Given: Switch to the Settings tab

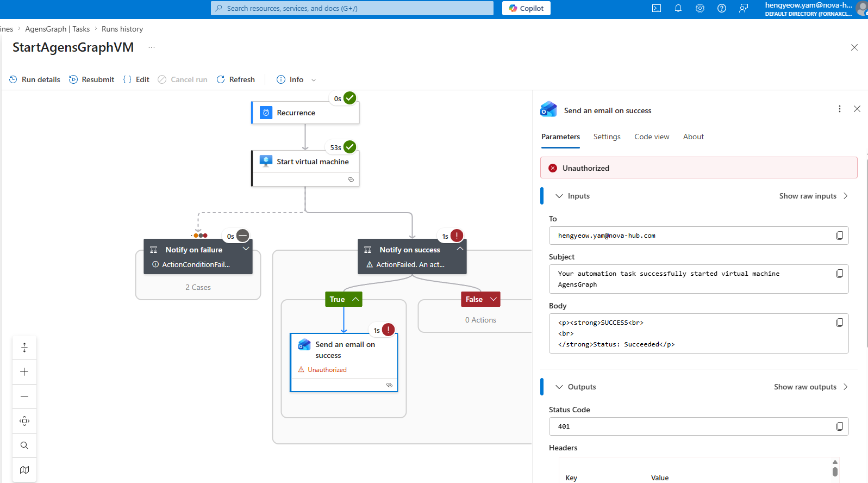Looking at the screenshot, I should tap(607, 137).
